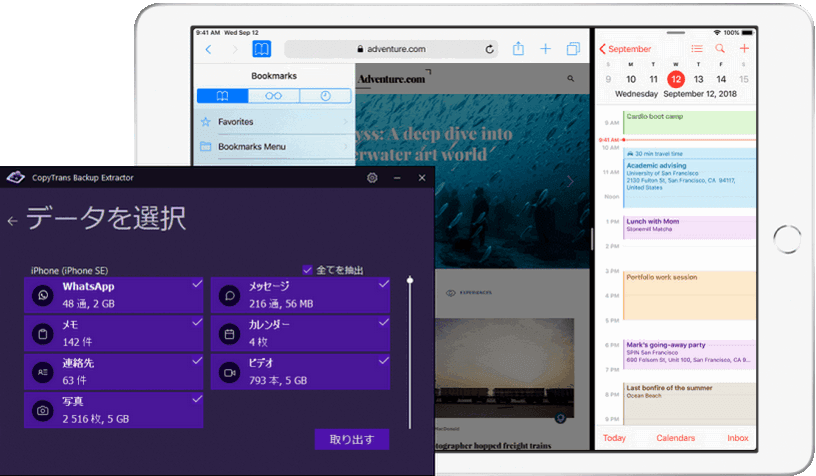
Task: Click the メッセージ speech bubble icon
Action: coord(229,295)
